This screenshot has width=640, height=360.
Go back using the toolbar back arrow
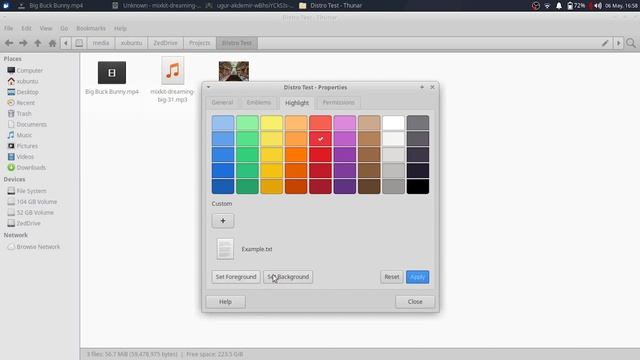click(9, 43)
